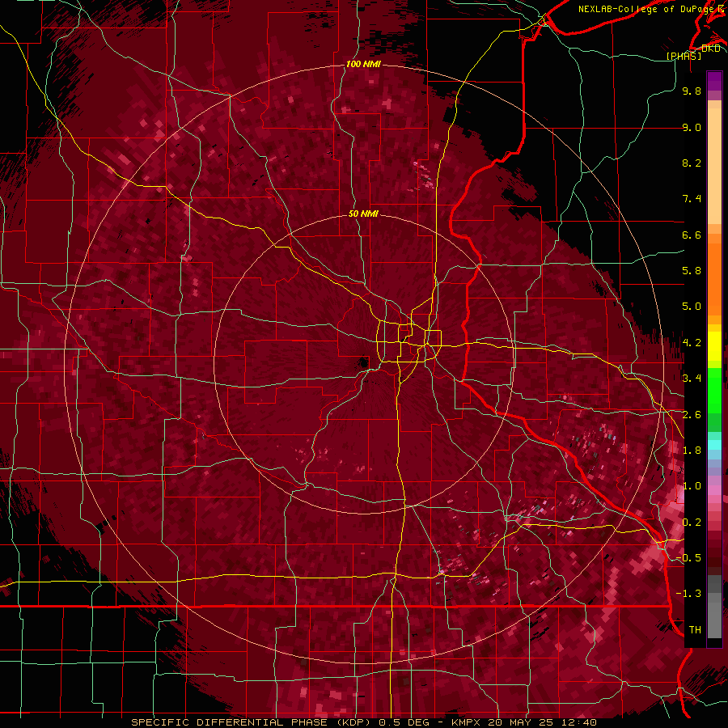728x728 pixels.
Task: Click the black radar site dot at center
Action: [363, 363]
